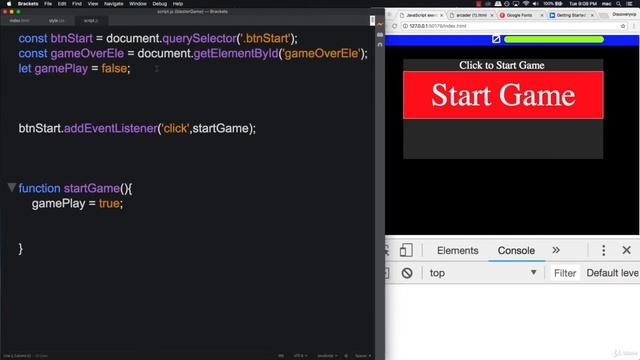Click the 'let gamePlay = false;' code line
640x360 pixels.
coord(74,68)
